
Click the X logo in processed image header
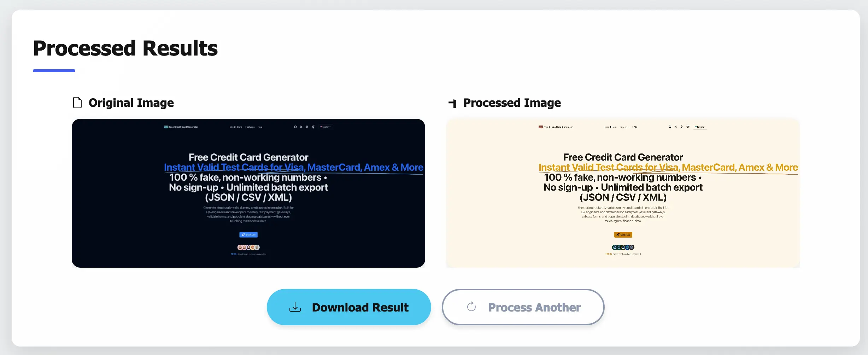click(x=676, y=127)
